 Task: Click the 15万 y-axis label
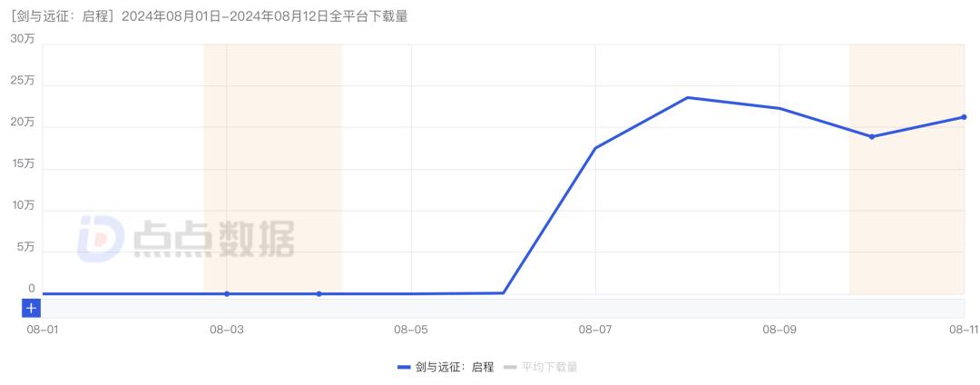(23, 164)
